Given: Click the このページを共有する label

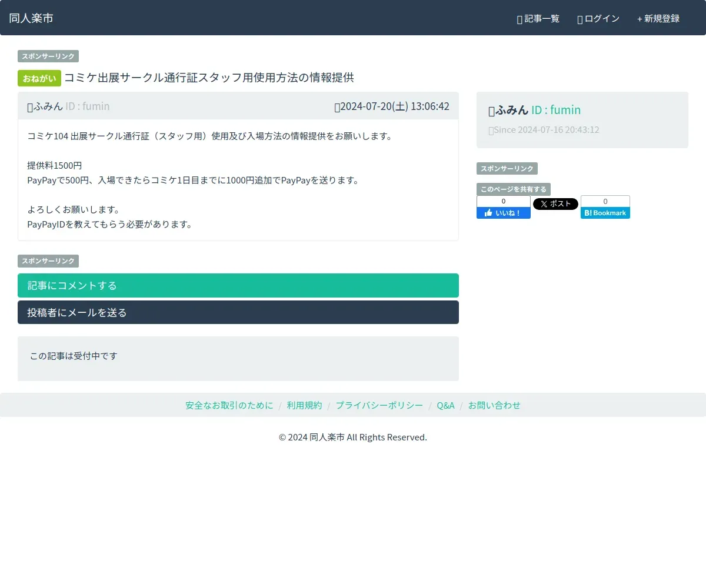Looking at the screenshot, I should tap(514, 189).
